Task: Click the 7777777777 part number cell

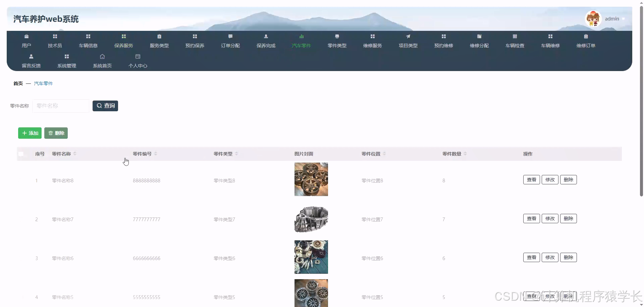Action: click(x=147, y=220)
